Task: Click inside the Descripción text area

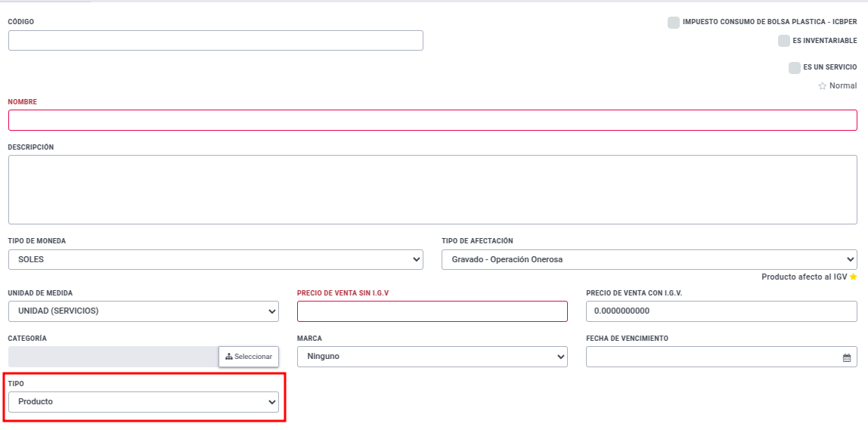Action: pos(433,190)
